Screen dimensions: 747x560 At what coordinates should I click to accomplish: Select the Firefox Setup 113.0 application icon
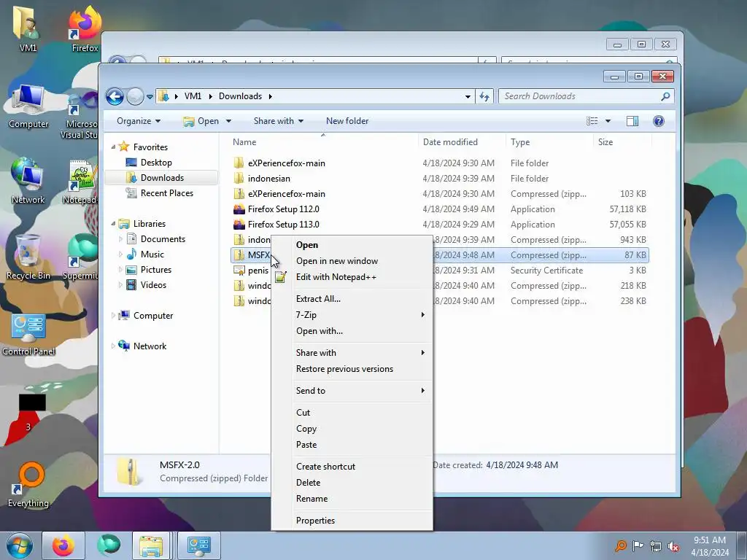click(x=239, y=225)
